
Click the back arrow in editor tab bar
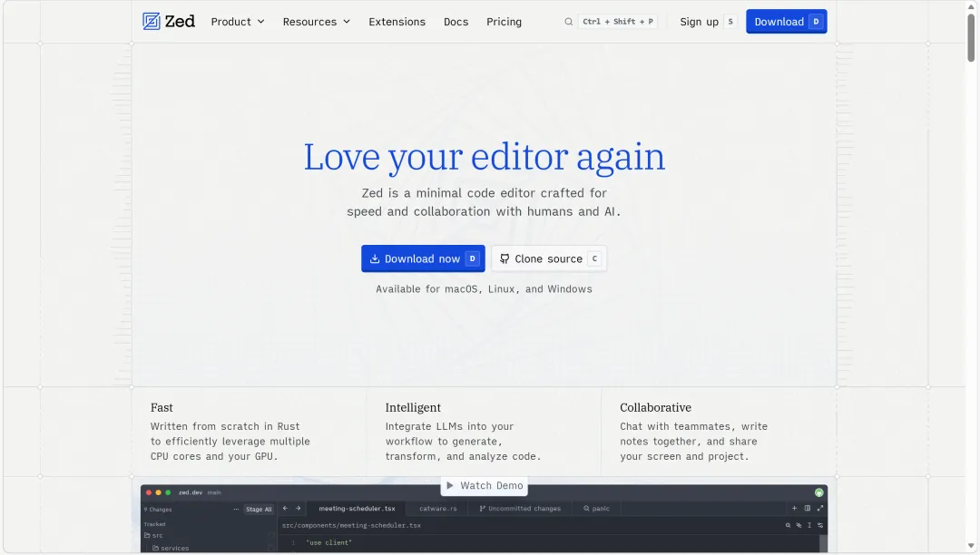[x=285, y=508]
